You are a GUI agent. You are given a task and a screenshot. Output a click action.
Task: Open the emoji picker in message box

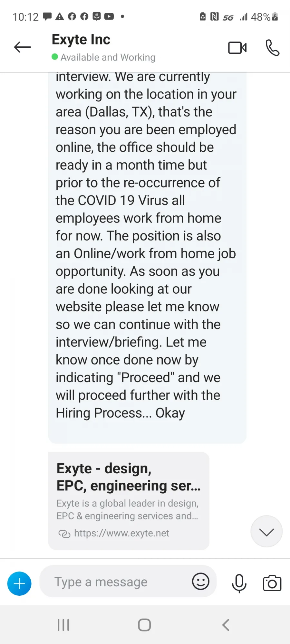click(x=201, y=581)
